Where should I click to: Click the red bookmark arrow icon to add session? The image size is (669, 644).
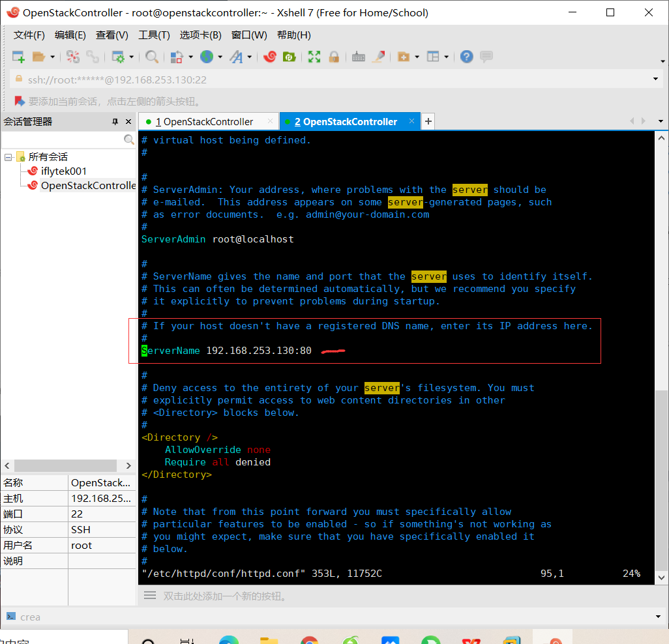19,101
